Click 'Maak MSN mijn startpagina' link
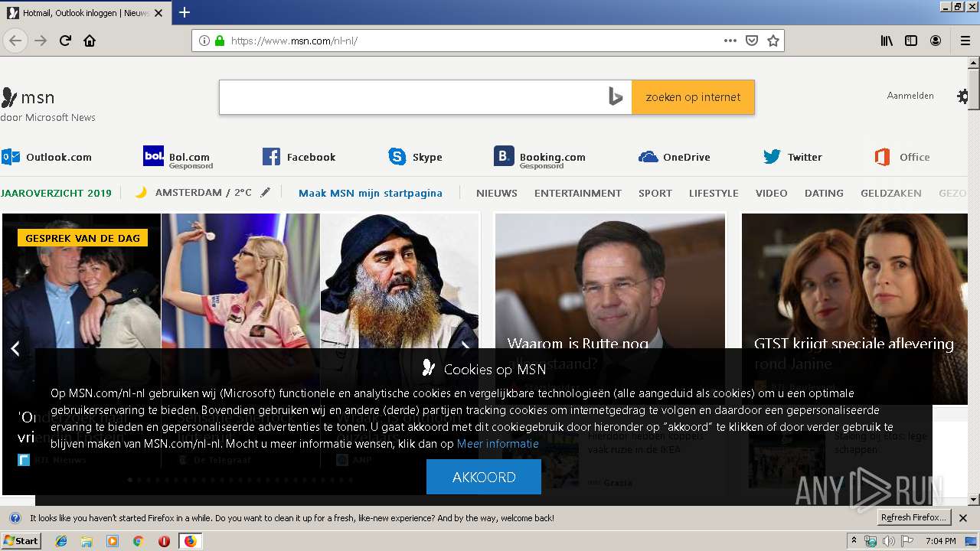Viewport: 980px width, 551px height. pyautogui.click(x=371, y=193)
